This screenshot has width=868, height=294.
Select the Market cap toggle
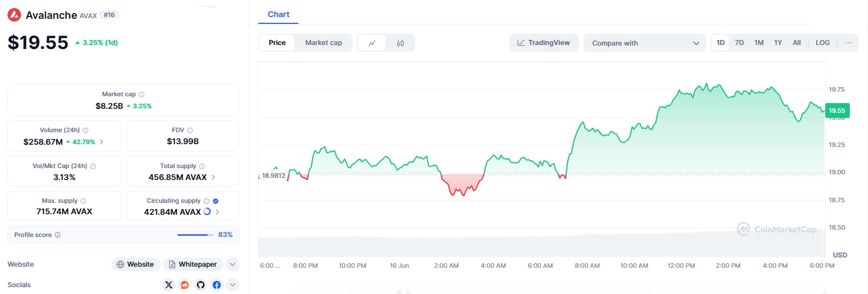tap(323, 43)
